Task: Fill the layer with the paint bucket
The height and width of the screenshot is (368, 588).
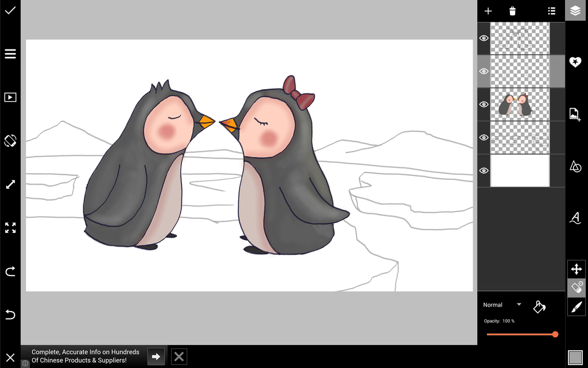Action: pyautogui.click(x=539, y=306)
